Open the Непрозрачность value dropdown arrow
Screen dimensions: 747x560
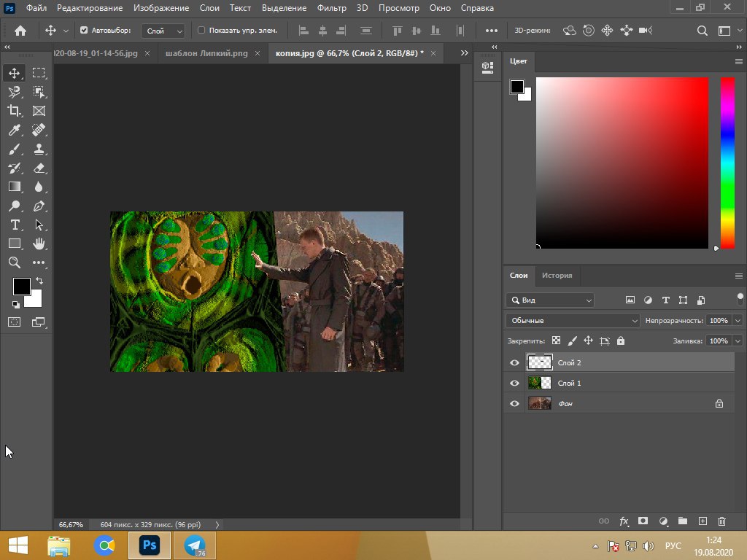(x=738, y=320)
